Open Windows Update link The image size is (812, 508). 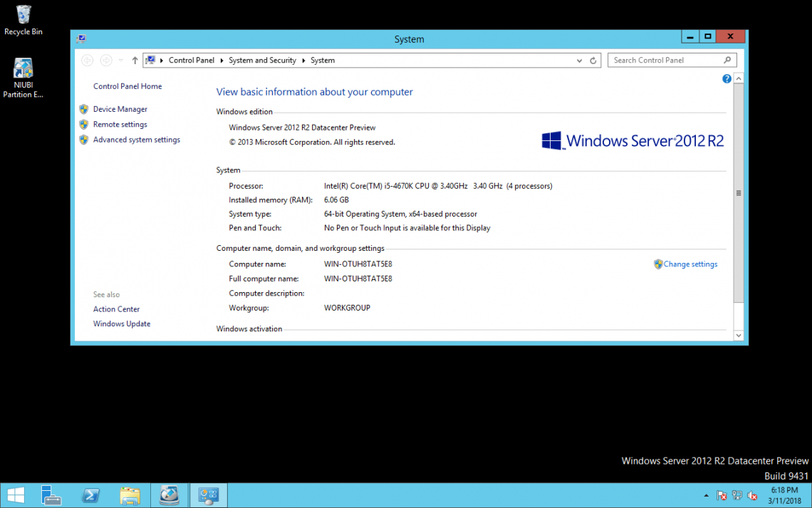pyautogui.click(x=122, y=323)
